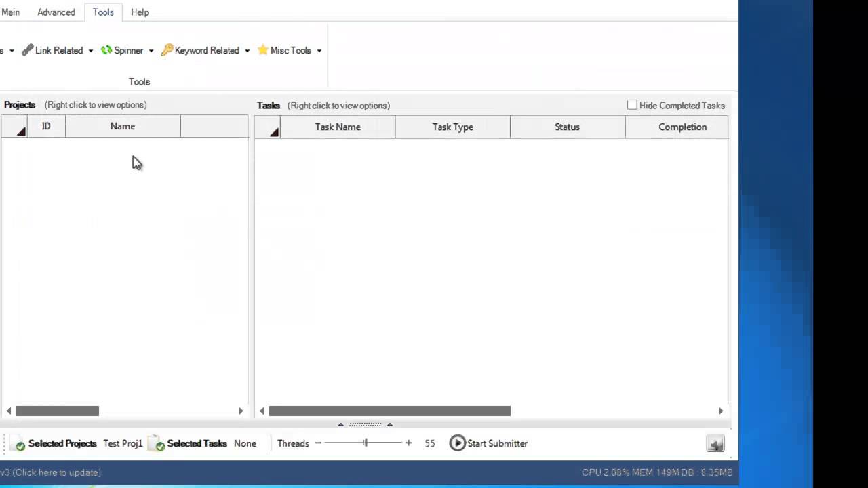Click the Misc Tools star icon
Screen dimensions: 868x488
tap(263, 50)
